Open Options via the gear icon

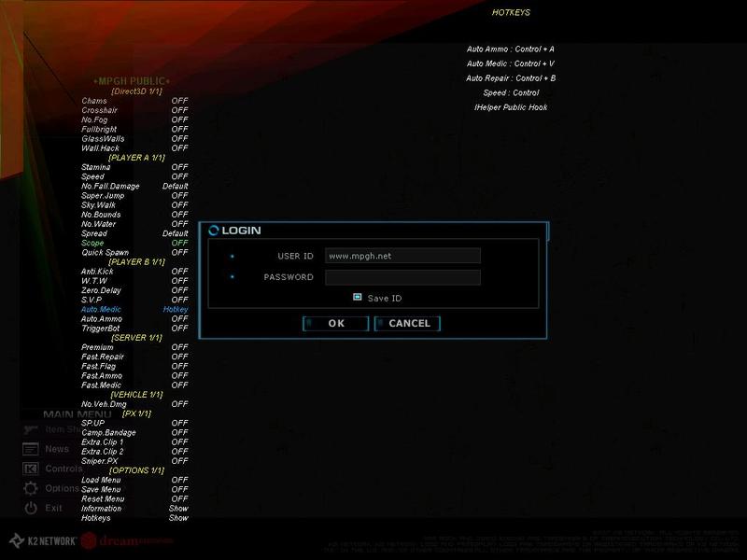pos(31,488)
